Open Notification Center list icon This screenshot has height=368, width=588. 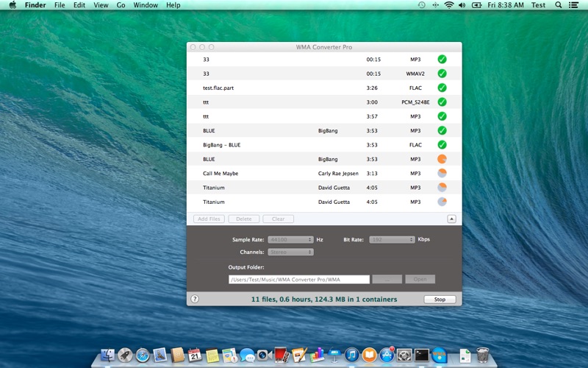[573, 5]
